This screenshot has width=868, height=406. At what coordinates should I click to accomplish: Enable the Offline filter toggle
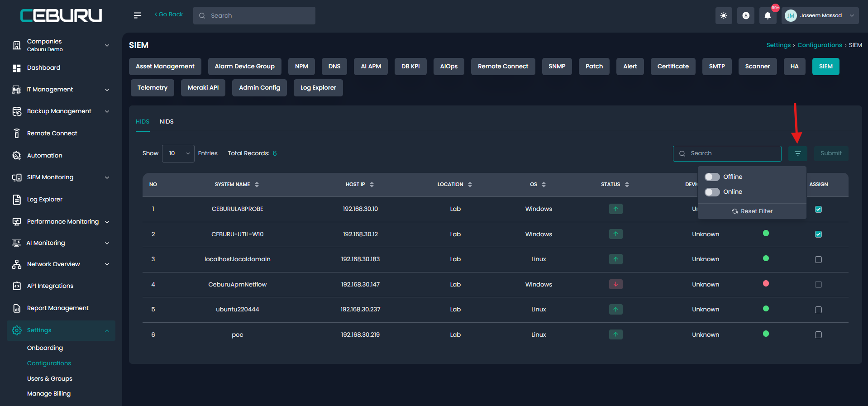click(x=712, y=177)
